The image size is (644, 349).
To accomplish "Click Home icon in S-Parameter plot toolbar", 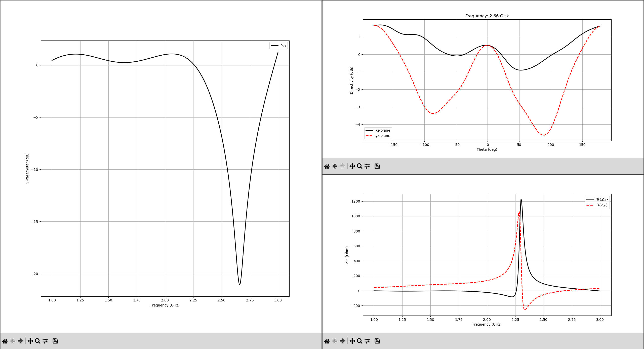I will coord(5,341).
